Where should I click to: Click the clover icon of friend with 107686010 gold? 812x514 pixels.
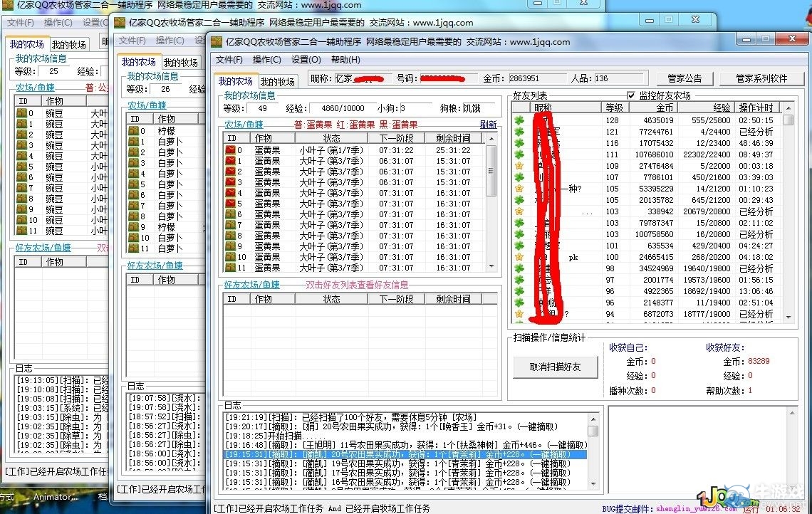pos(519,154)
